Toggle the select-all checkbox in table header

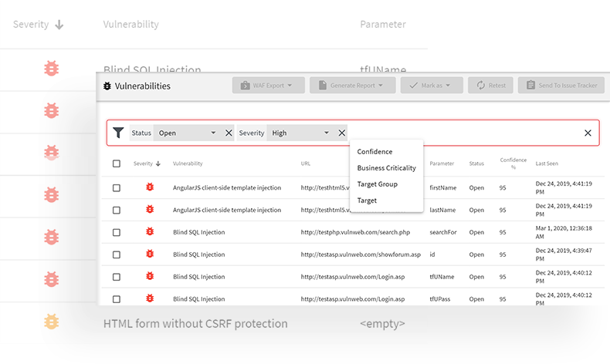(x=117, y=163)
